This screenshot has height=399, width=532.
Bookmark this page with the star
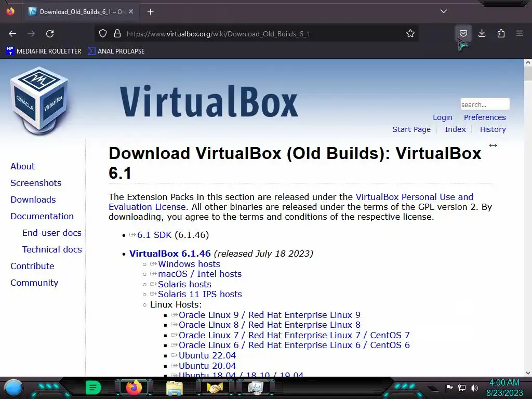[x=410, y=34]
